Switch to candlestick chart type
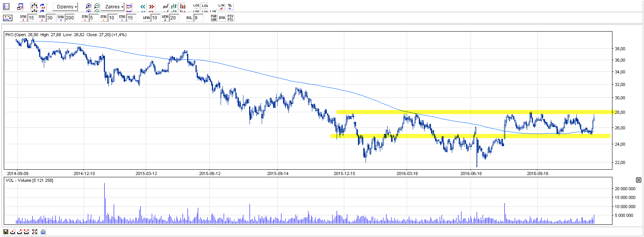644x237 pixels. [183, 6]
